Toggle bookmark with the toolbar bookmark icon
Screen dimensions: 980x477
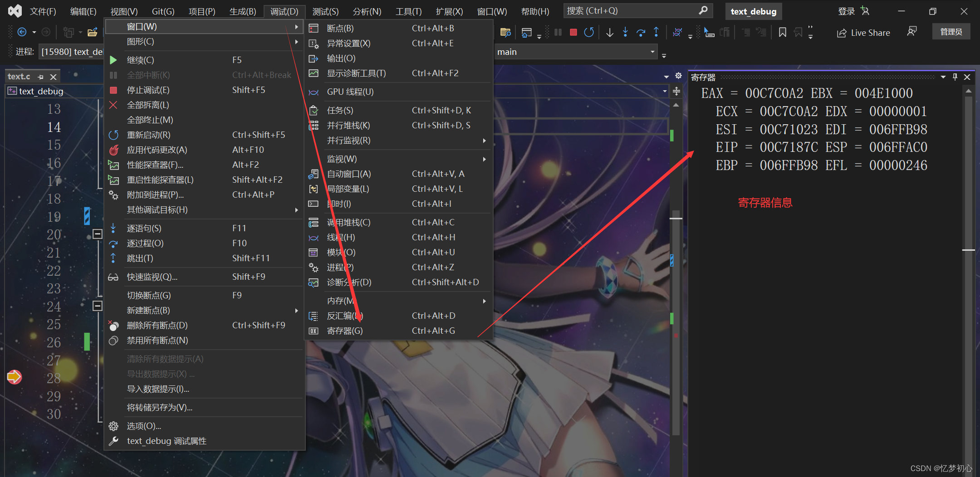(782, 32)
